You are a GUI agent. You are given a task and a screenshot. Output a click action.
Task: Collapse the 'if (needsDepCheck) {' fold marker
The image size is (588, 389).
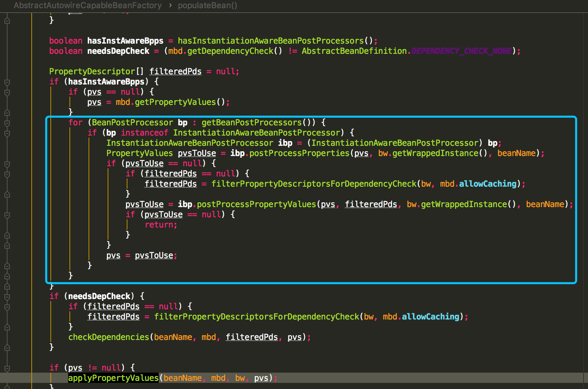click(7, 297)
